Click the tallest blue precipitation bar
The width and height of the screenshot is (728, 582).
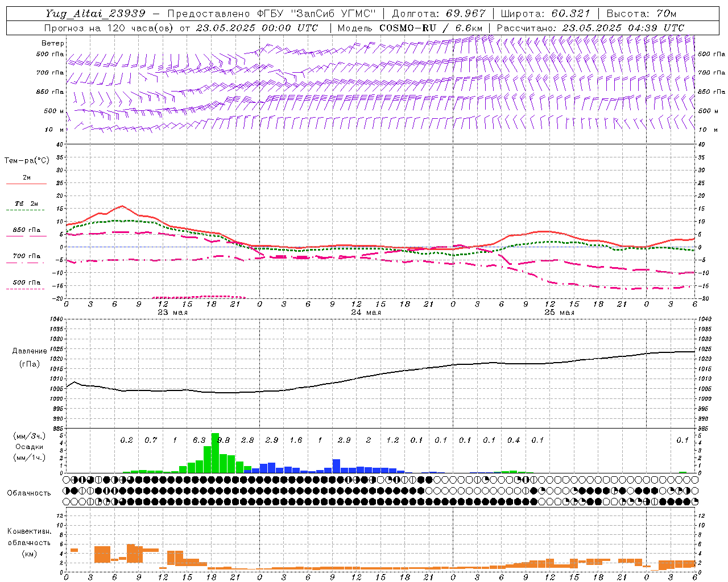[x=336, y=466]
